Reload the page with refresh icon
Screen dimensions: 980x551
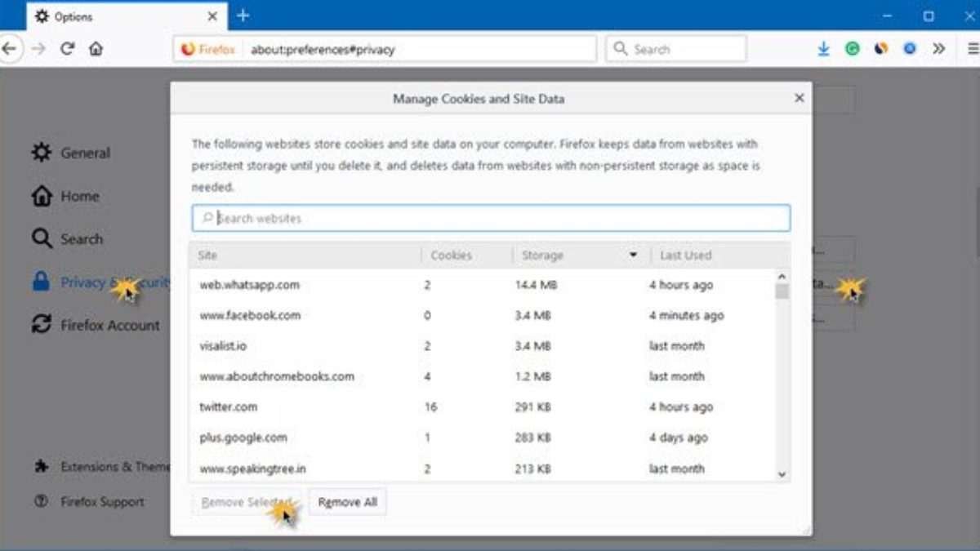67,48
